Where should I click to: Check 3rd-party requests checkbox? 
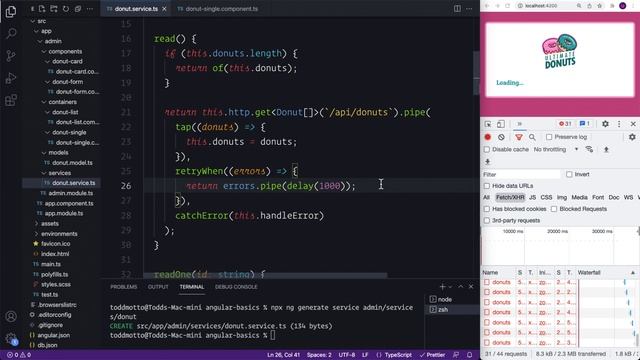pos(487,220)
